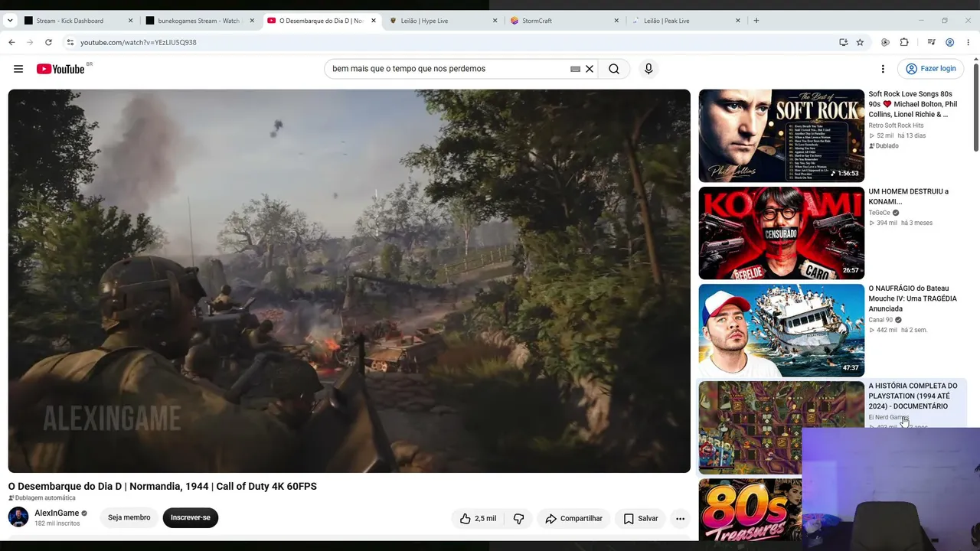Close the Leilão | Hype Live tab
This screenshot has height=551, width=980.
tap(495, 21)
